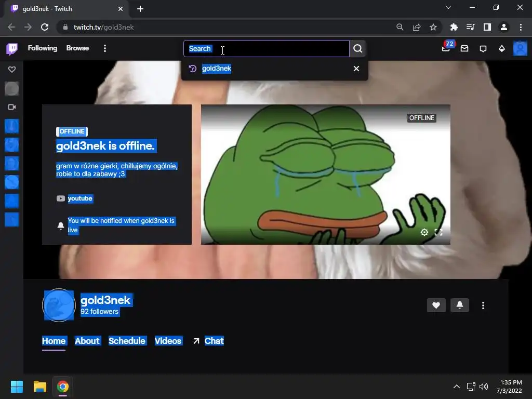This screenshot has height=399, width=532.
Task: Open the Messages envelope icon
Action: [x=464, y=48]
